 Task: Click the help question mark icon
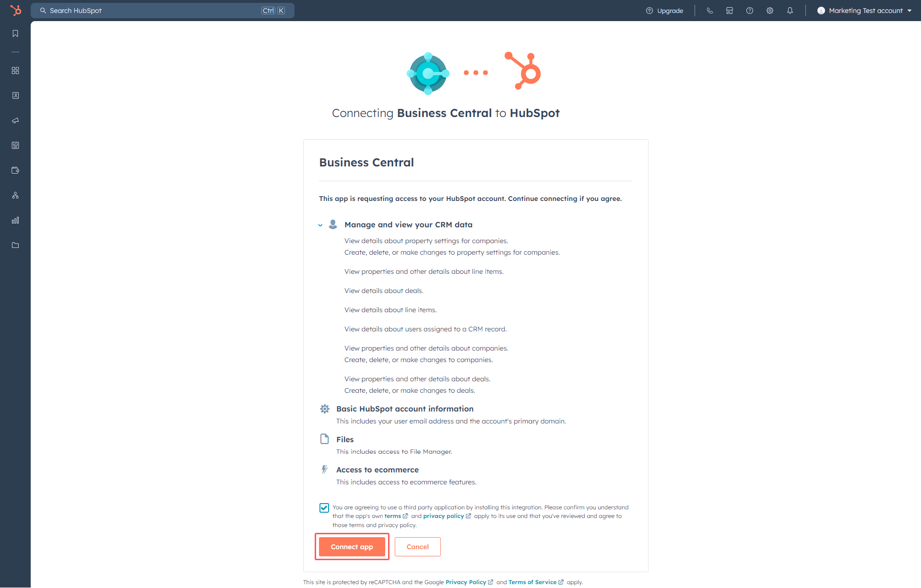coord(749,10)
